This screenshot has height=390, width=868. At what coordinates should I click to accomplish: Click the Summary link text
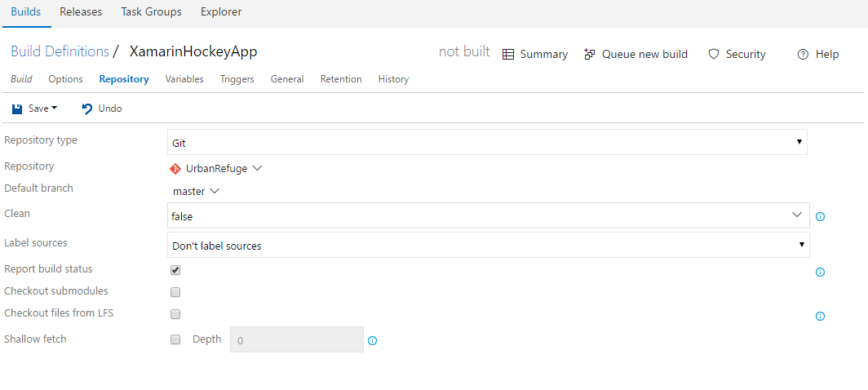544,55
